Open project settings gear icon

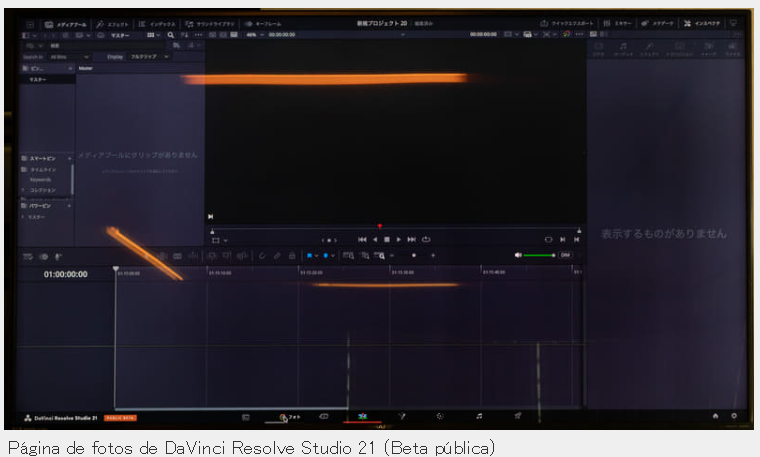(734, 416)
